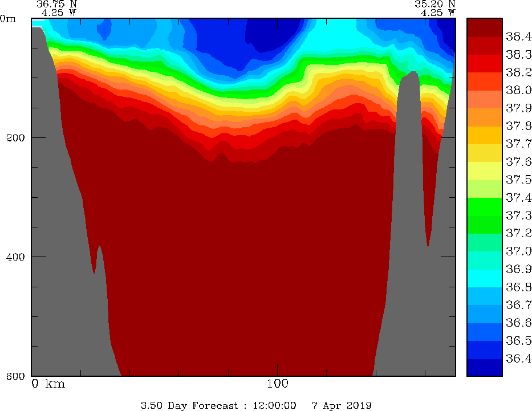Click the 35.20 N latitude label
Viewport: 532px width, 411px height.
(434, 4)
